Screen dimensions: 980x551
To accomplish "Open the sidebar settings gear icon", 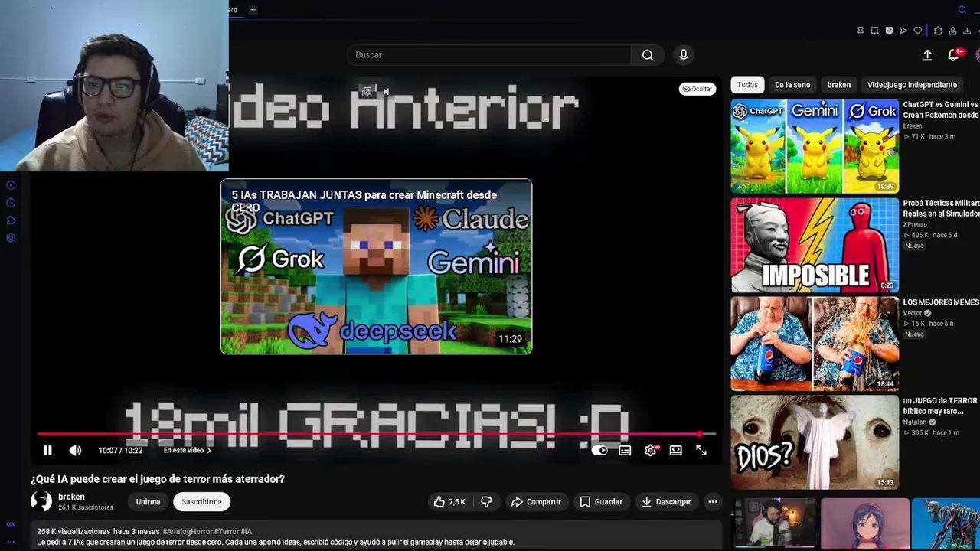I will [x=11, y=238].
